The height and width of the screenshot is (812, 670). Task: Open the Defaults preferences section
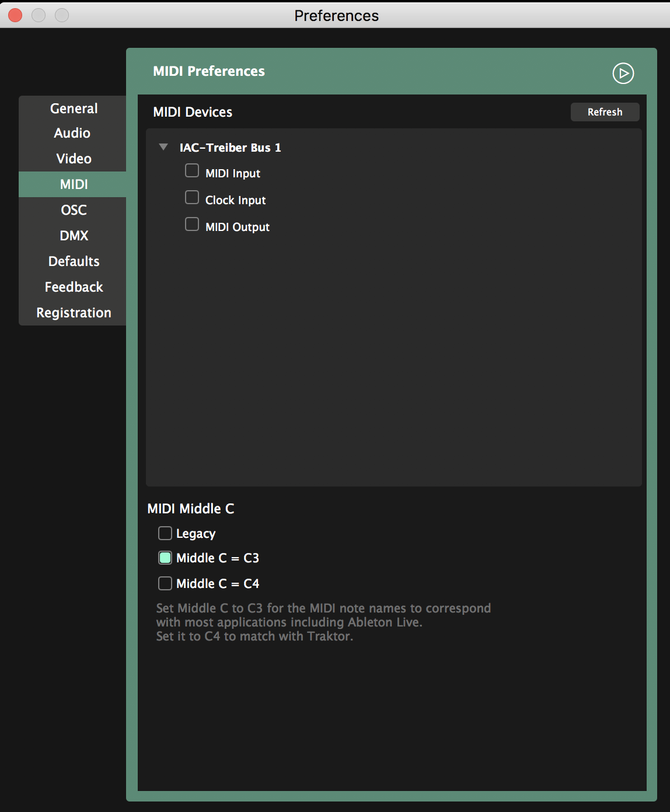tap(74, 261)
